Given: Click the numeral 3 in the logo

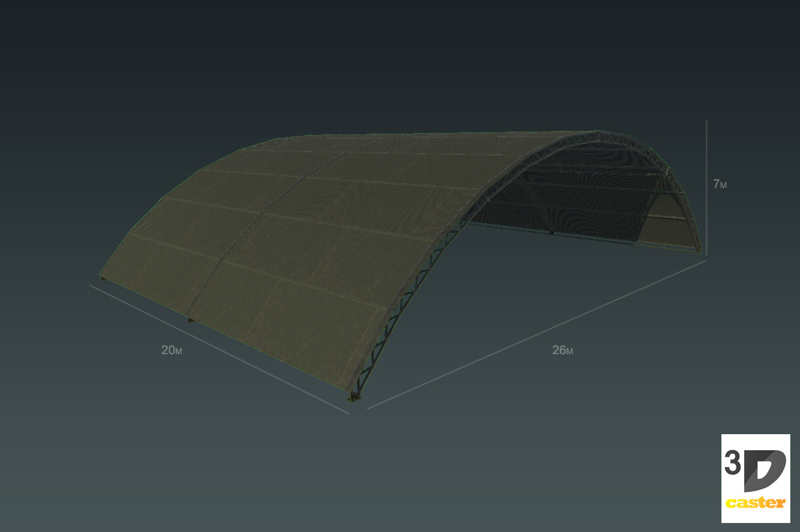Looking at the screenshot, I should pyautogui.click(x=732, y=463).
